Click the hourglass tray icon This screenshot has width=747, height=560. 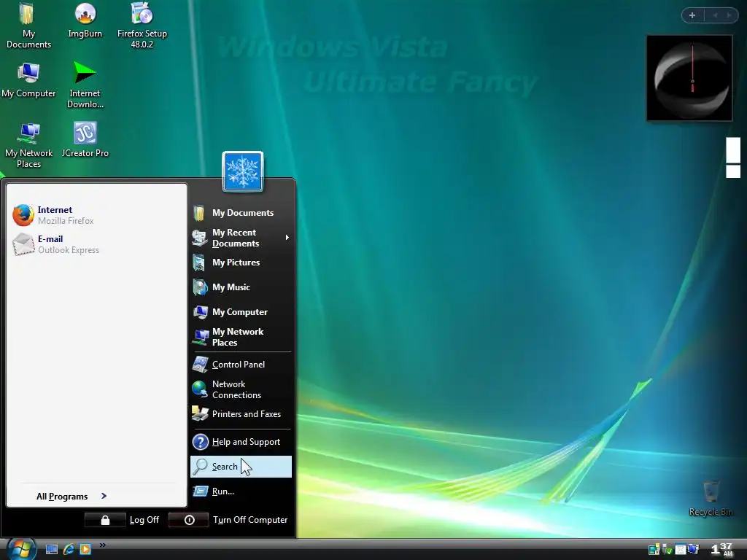(x=681, y=550)
